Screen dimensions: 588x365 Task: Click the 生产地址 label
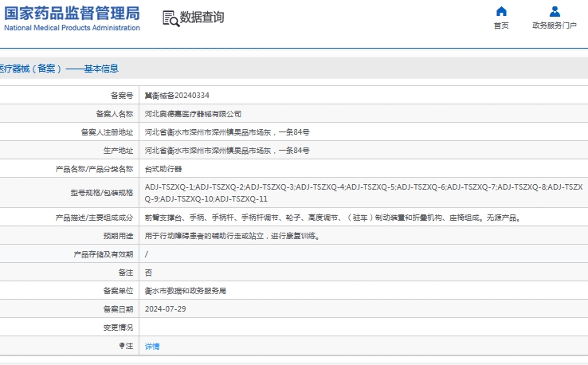point(118,151)
